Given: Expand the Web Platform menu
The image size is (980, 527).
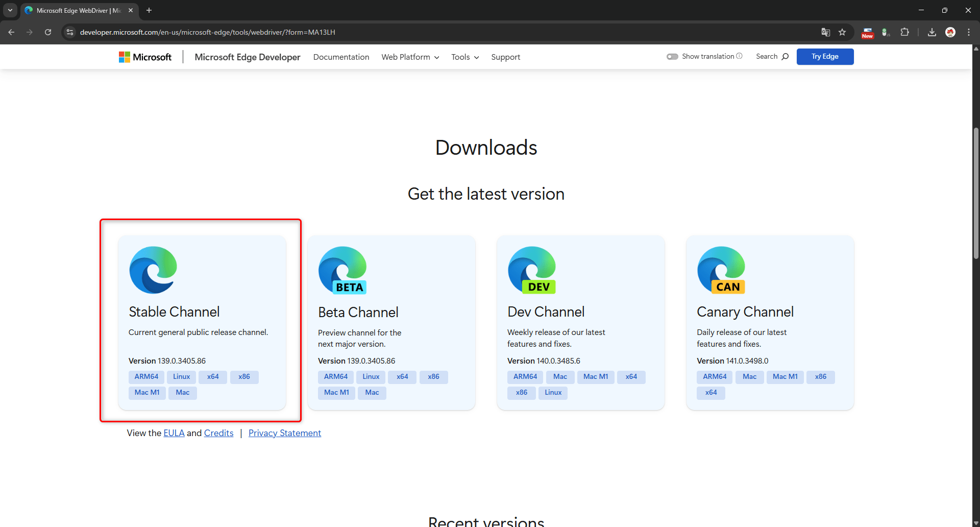Looking at the screenshot, I should click(x=410, y=57).
